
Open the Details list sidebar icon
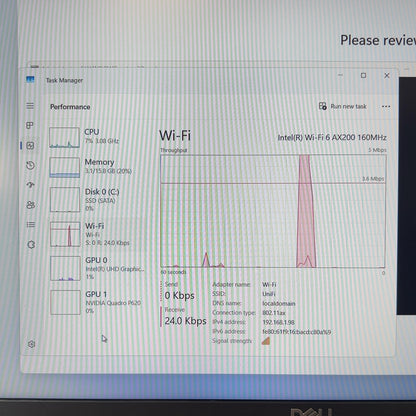[31, 225]
